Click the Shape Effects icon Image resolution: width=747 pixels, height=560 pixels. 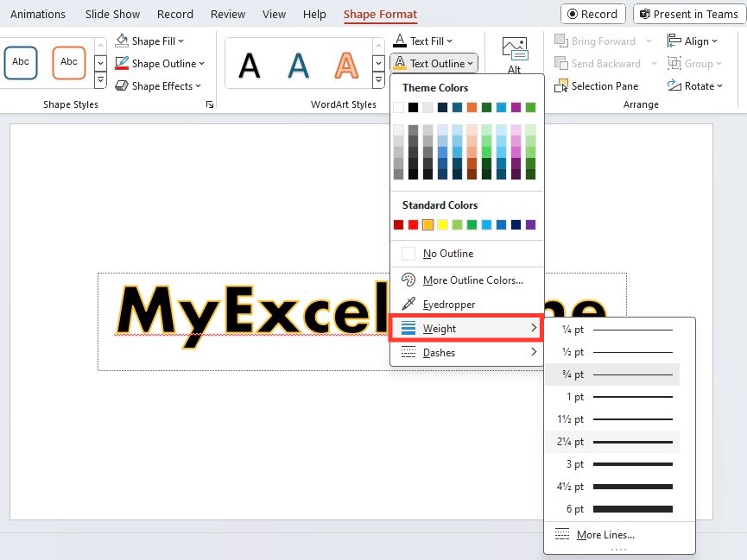(122, 85)
